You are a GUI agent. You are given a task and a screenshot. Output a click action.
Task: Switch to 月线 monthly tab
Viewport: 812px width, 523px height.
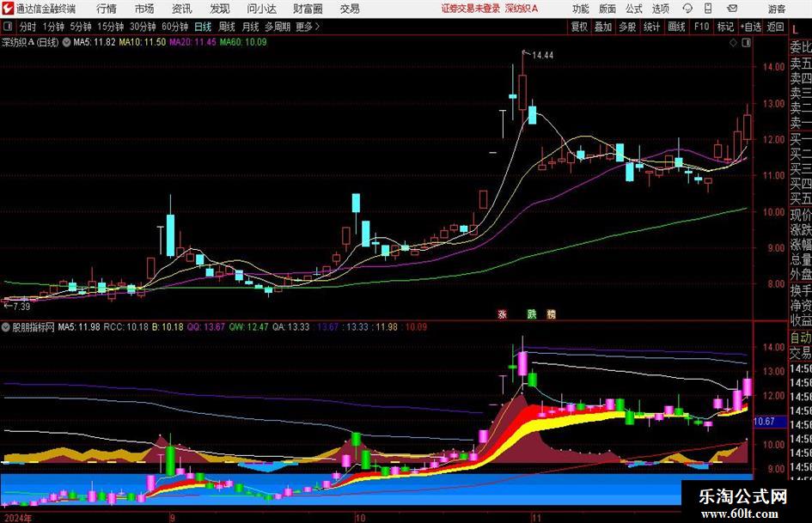click(x=250, y=27)
